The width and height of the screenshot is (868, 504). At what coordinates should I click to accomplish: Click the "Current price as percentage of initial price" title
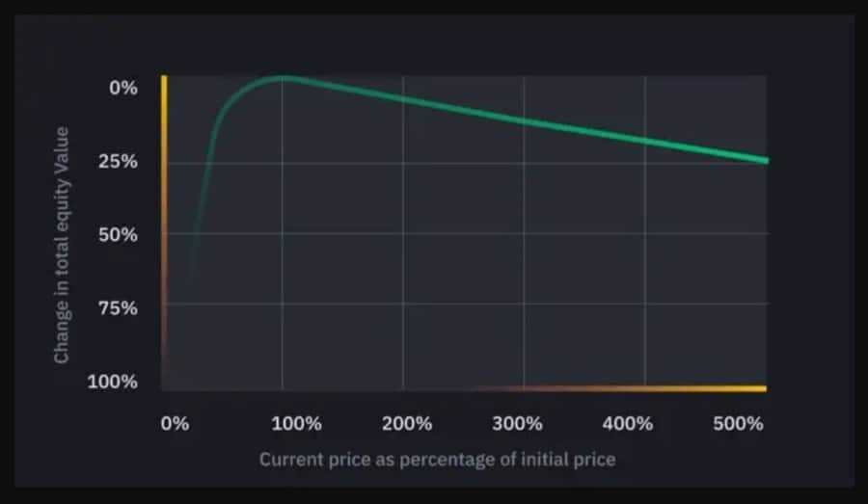coord(437,459)
